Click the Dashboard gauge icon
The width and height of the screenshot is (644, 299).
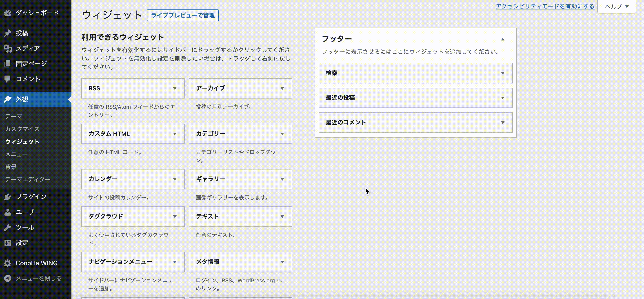tap(8, 13)
